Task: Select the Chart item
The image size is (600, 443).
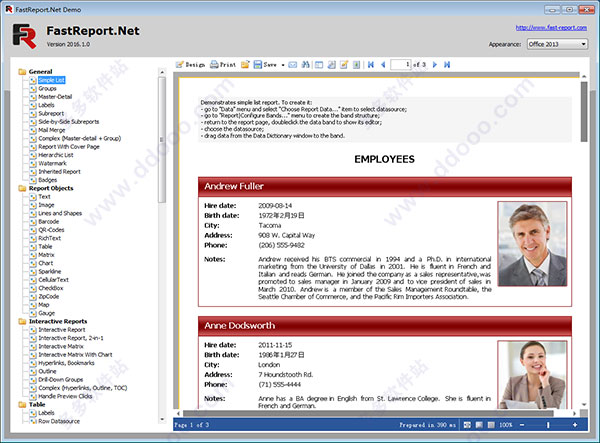Action: pyautogui.click(x=46, y=263)
